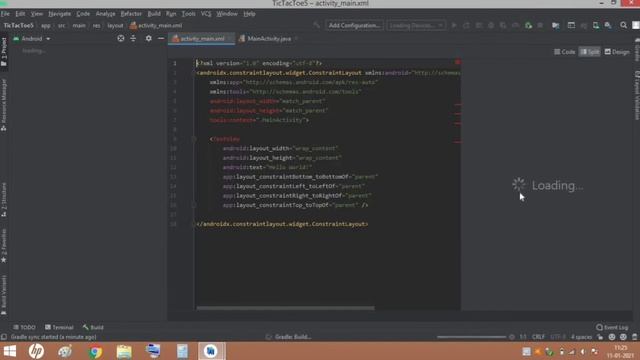Click the CRLF line separator status
640x360 pixels.
click(538, 337)
